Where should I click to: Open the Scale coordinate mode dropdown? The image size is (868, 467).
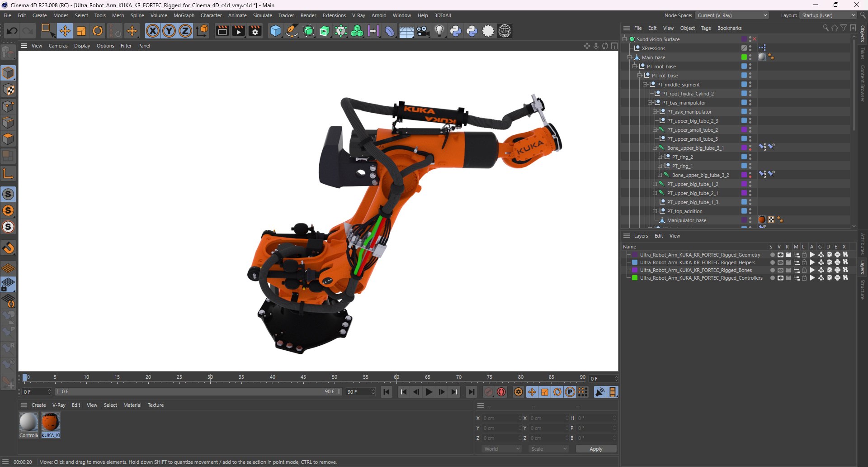pyautogui.click(x=548, y=449)
